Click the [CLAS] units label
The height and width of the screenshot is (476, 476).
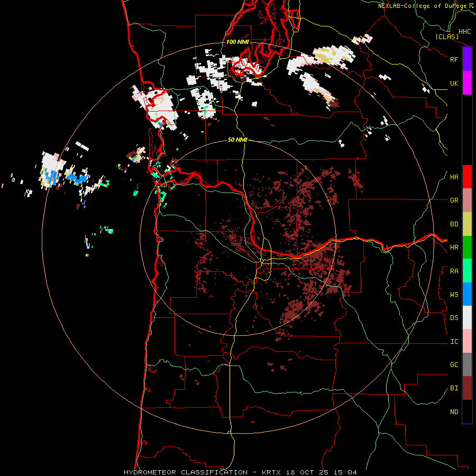pyautogui.click(x=447, y=37)
